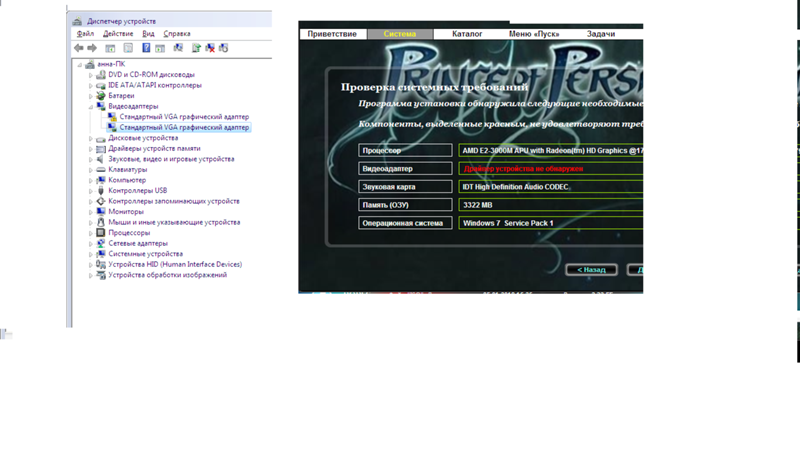Click the uninstall device icon with red X
Screen dimensions: 800x450
click(210, 48)
